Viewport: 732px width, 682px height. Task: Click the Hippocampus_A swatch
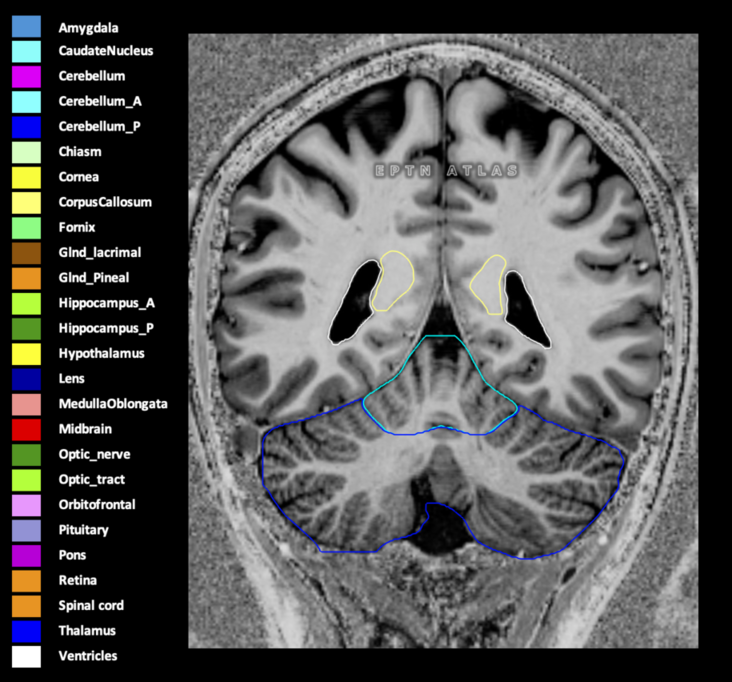pos(26,304)
